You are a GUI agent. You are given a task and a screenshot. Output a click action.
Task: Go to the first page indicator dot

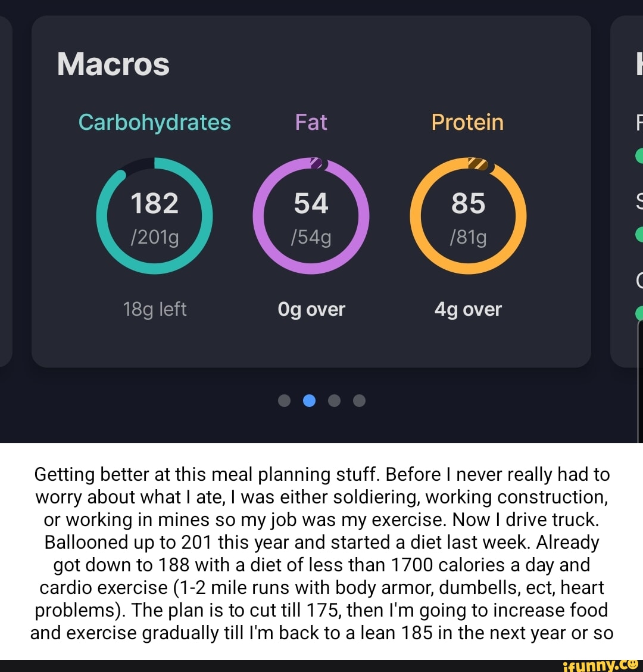[x=285, y=400]
